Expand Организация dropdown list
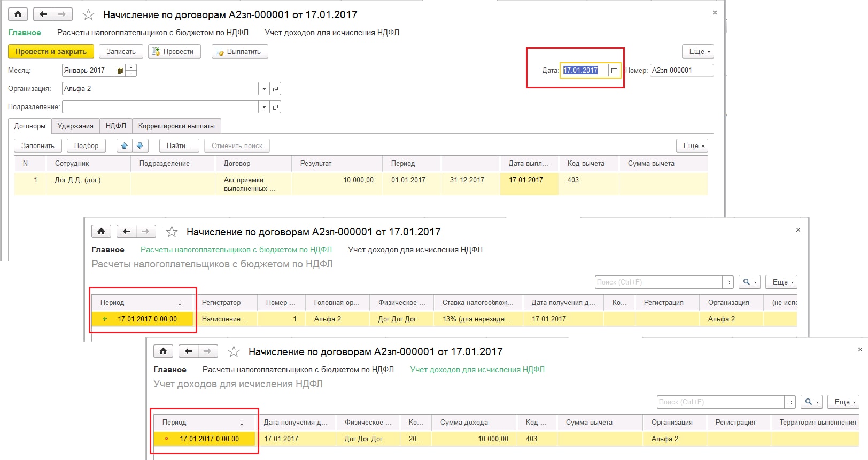The height and width of the screenshot is (460, 868). [x=264, y=89]
